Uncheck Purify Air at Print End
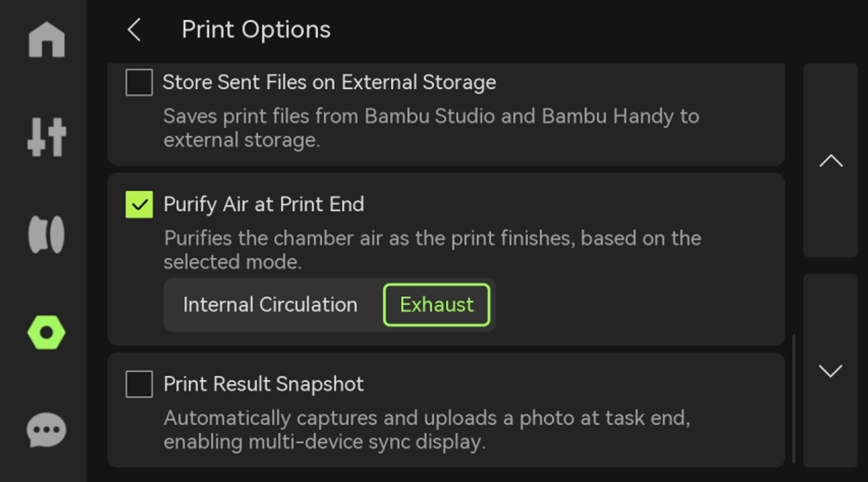The image size is (868, 482). 139,205
